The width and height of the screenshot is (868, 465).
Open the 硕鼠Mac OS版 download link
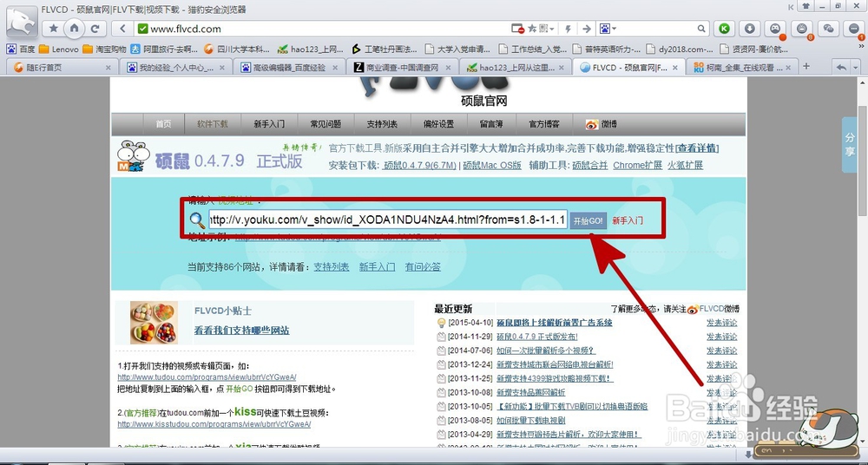point(493,165)
